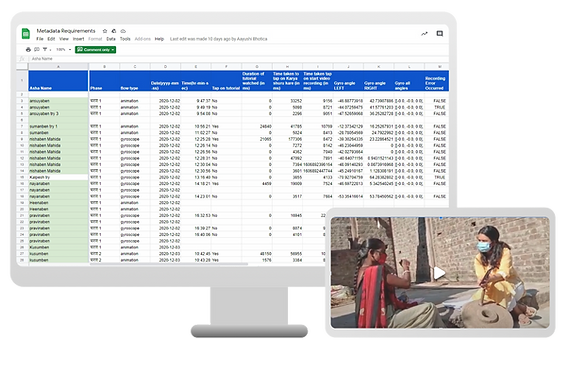The height and width of the screenshot is (373, 569).
Task: Open the zoom percentage dropdown
Action: coord(64,50)
